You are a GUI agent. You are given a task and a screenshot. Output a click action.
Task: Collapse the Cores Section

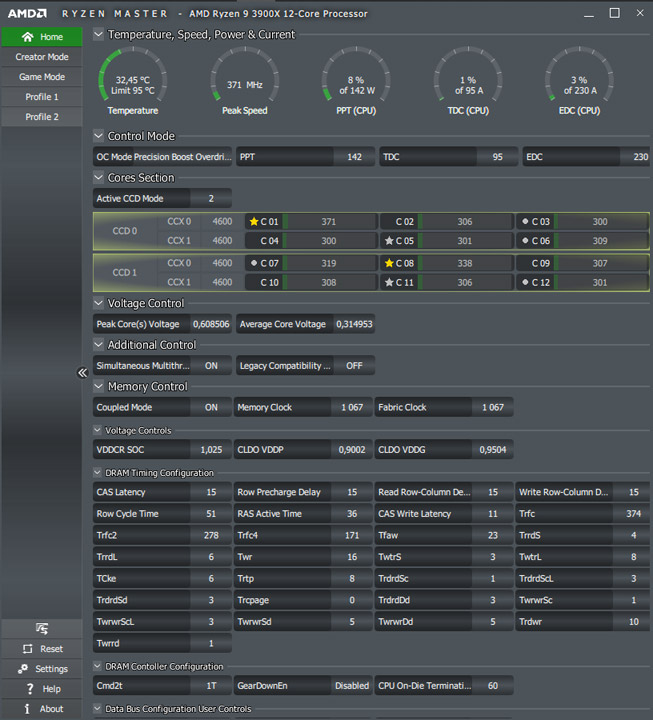98,177
